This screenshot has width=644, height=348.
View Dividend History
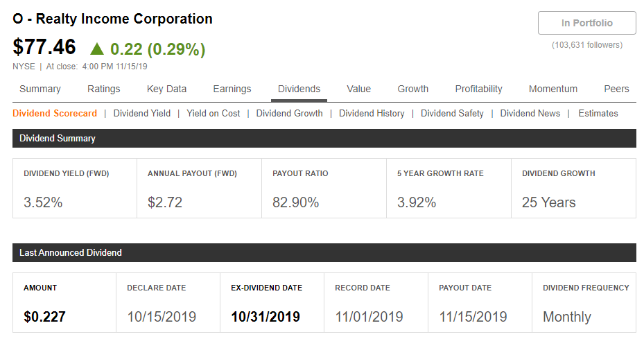click(x=372, y=113)
